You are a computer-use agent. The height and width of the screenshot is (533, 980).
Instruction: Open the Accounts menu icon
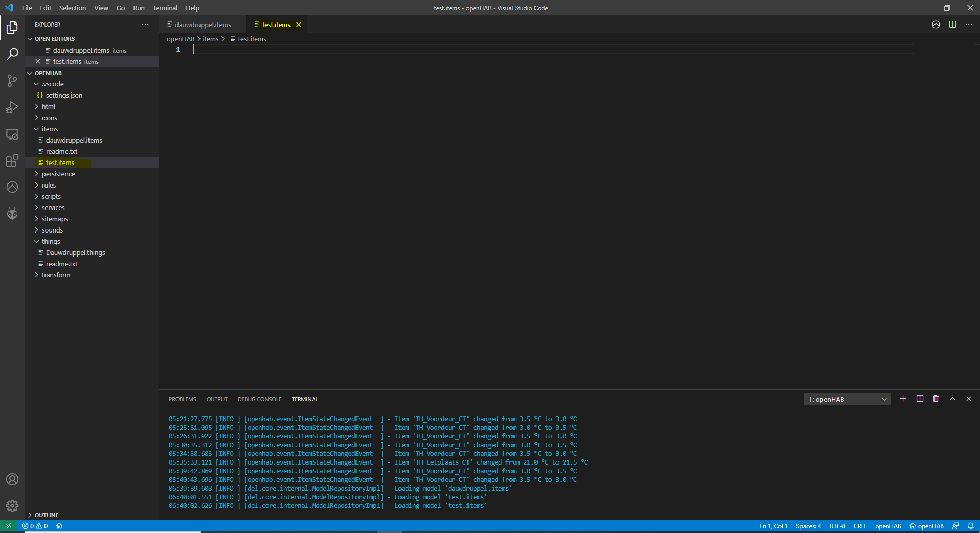tap(12, 479)
